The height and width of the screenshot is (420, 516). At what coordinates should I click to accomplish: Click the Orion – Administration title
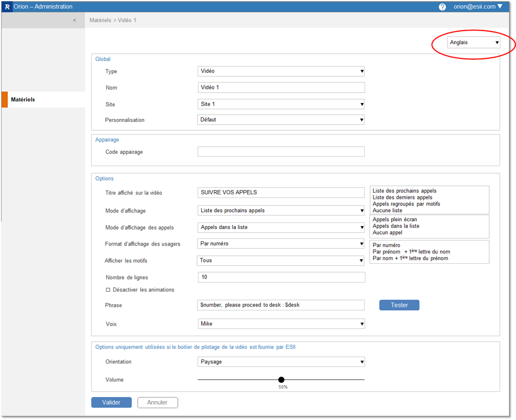coord(43,7)
